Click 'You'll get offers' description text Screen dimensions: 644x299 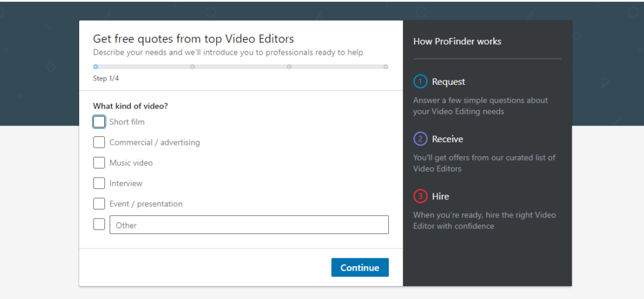(484, 163)
